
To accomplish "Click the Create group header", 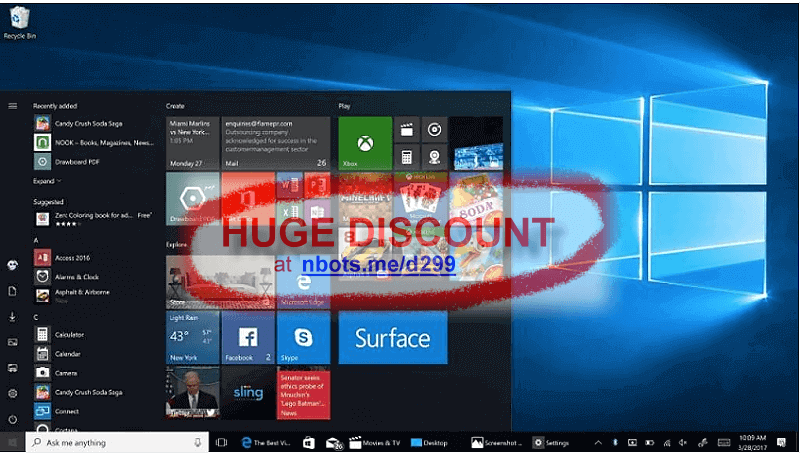I will tap(175, 106).
